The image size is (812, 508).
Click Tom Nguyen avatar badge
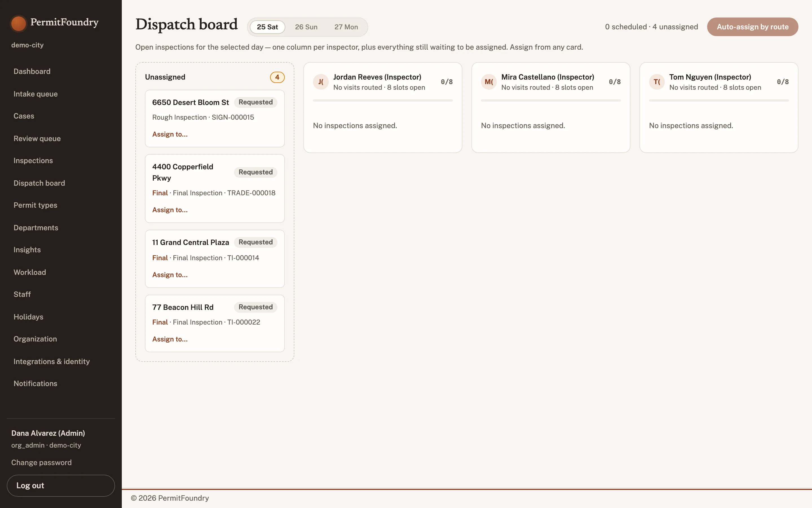pyautogui.click(x=657, y=82)
